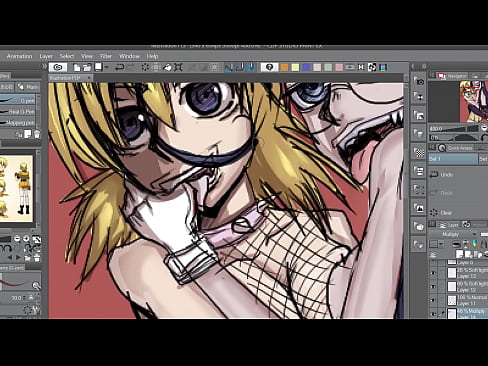Hide Layer 12 using its eye icon
Viewport: 488px width, 366px height.
pyautogui.click(x=433, y=287)
